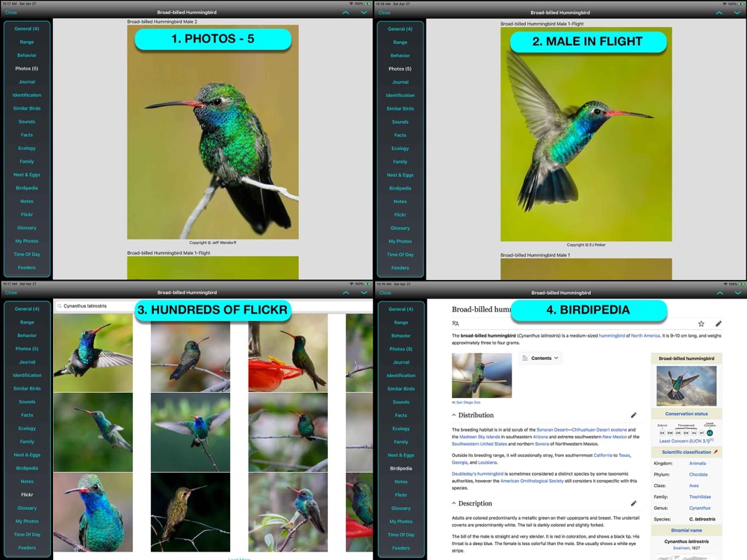This screenshot has width=747, height=560.
Task: Open Journal in the top-left panel sidebar
Action: coord(27,82)
